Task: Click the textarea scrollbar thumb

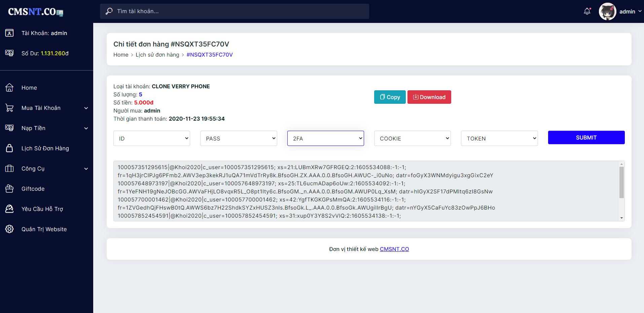Action: tap(621, 182)
